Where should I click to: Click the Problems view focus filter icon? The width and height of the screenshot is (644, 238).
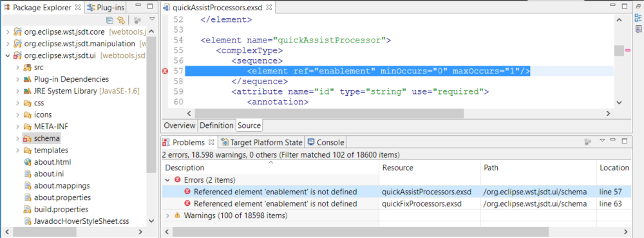(588, 142)
